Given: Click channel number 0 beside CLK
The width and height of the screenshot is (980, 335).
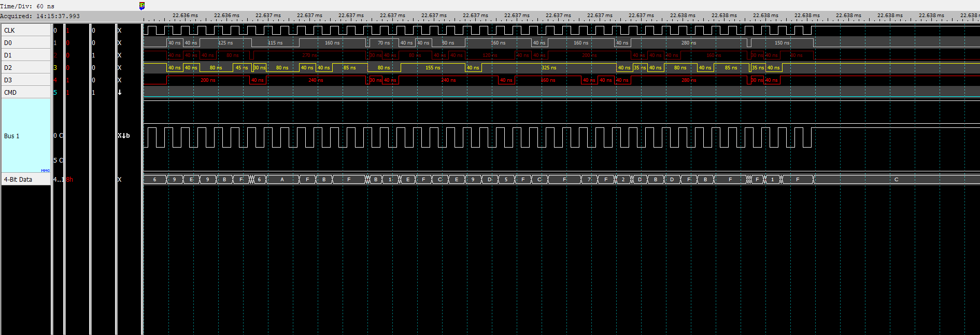Looking at the screenshot, I should pos(55,31).
